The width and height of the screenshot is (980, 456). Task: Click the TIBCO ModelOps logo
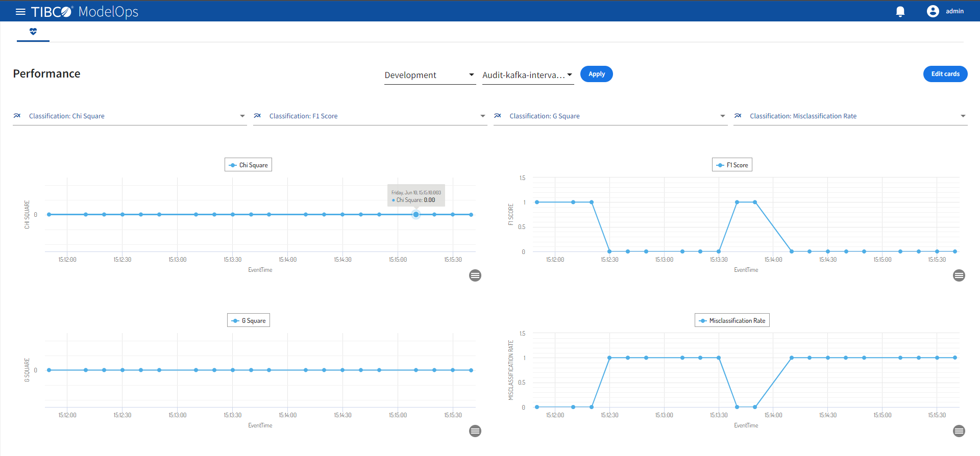pyautogui.click(x=85, y=12)
